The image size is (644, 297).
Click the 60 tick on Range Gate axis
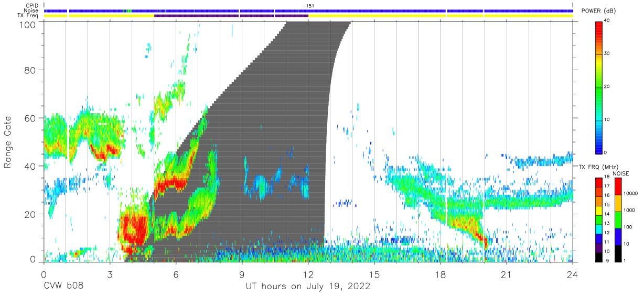30,118
